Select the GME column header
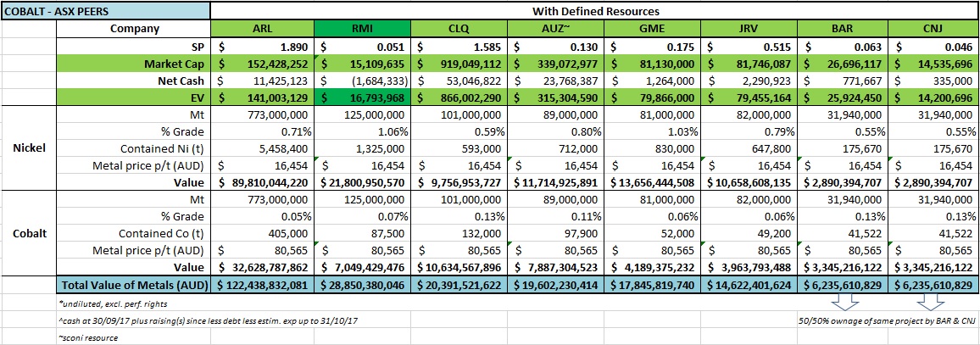Viewport: 980px width, 345px height. pos(653,29)
